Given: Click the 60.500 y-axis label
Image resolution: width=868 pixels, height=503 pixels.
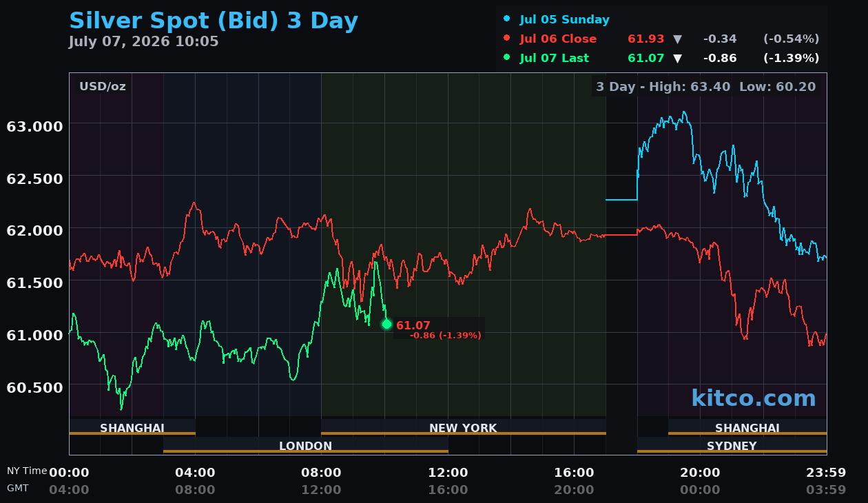Looking at the screenshot, I should coord(34,387).
